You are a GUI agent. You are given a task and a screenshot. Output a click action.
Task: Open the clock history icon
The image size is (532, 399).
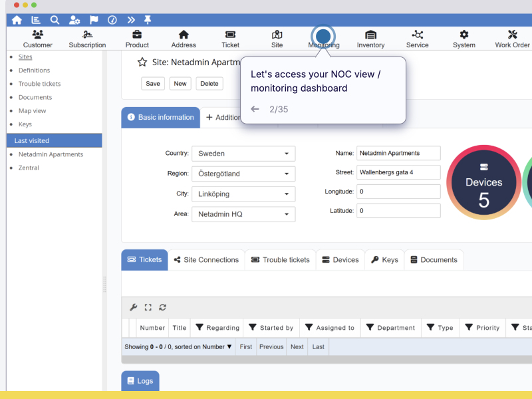112,20
